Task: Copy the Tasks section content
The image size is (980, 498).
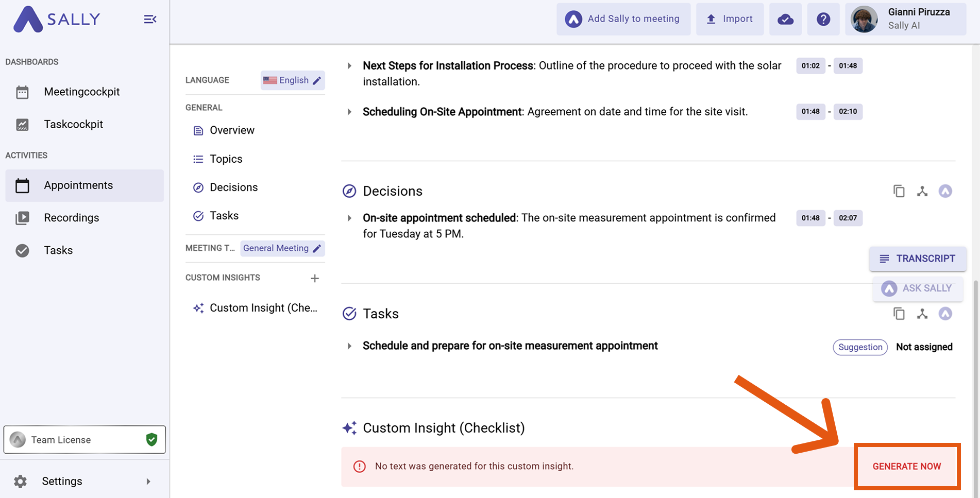Action: tap(899, 314)
